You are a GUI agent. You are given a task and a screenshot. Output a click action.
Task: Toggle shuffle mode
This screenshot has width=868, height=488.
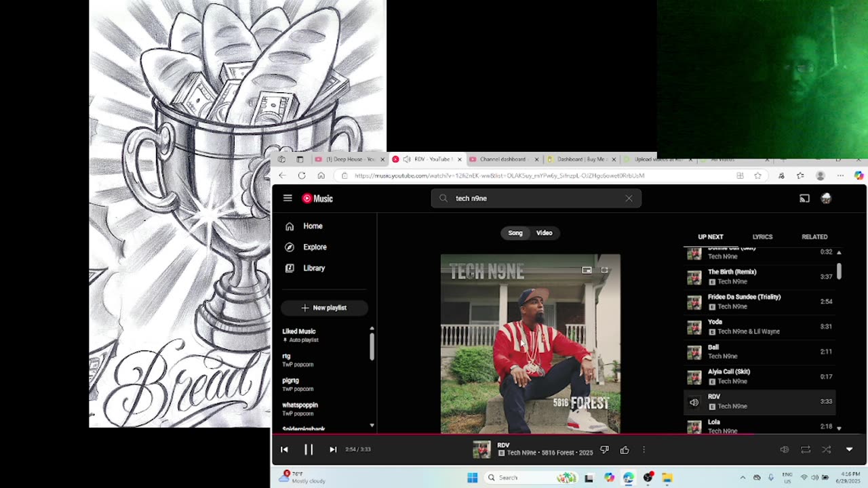click(x=827, y=449)
